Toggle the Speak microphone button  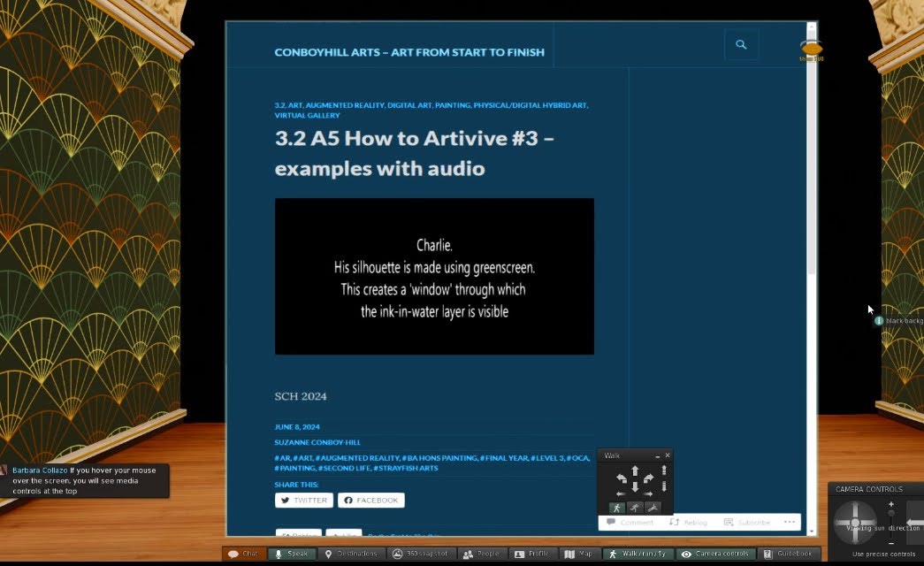[291, 554]
